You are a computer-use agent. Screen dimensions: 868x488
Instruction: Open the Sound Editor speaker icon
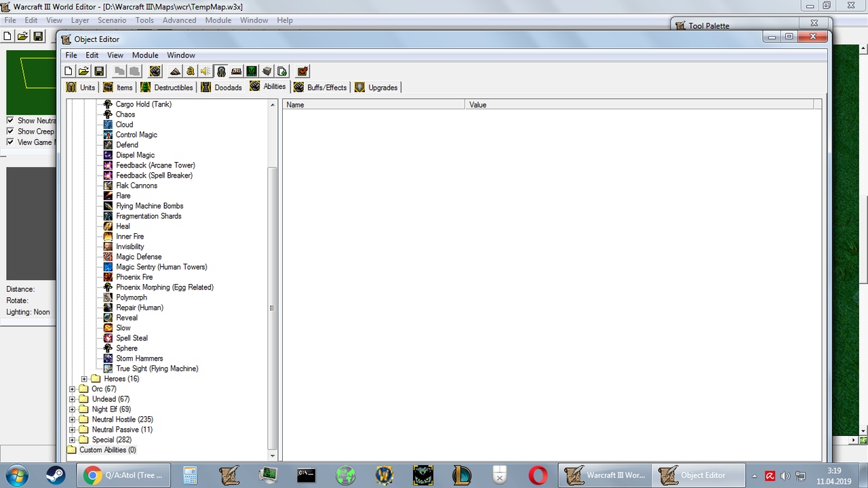pos(205,71)
